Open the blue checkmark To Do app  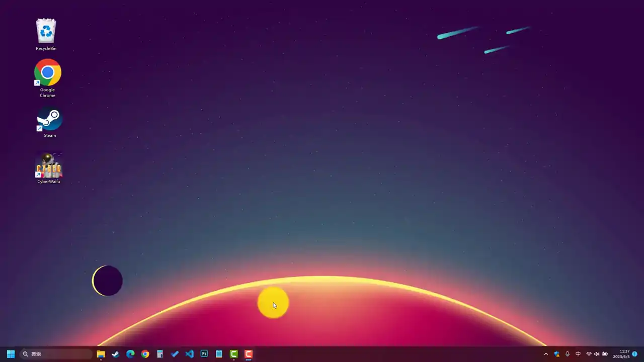175,354
